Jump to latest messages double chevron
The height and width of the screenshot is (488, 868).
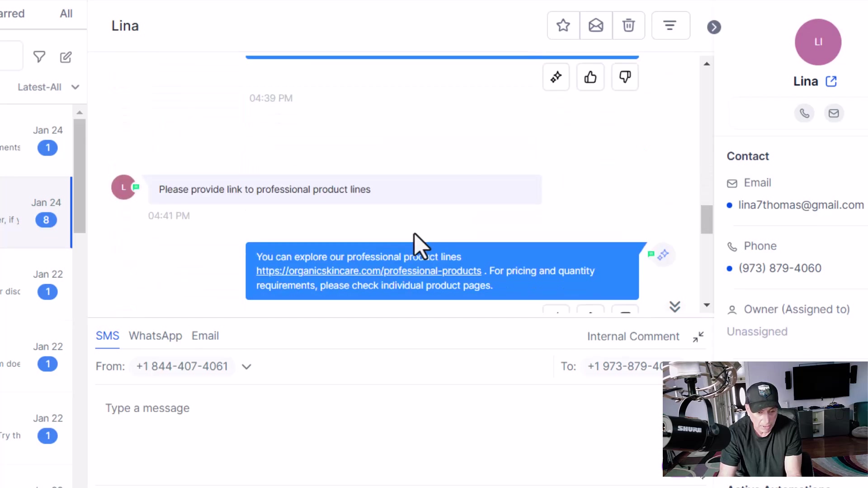point(675,307)
